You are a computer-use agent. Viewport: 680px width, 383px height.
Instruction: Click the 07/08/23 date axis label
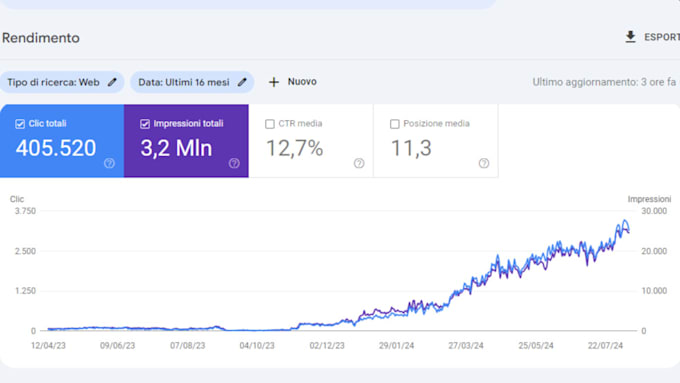pyautogui.click(x=187, y=346)
